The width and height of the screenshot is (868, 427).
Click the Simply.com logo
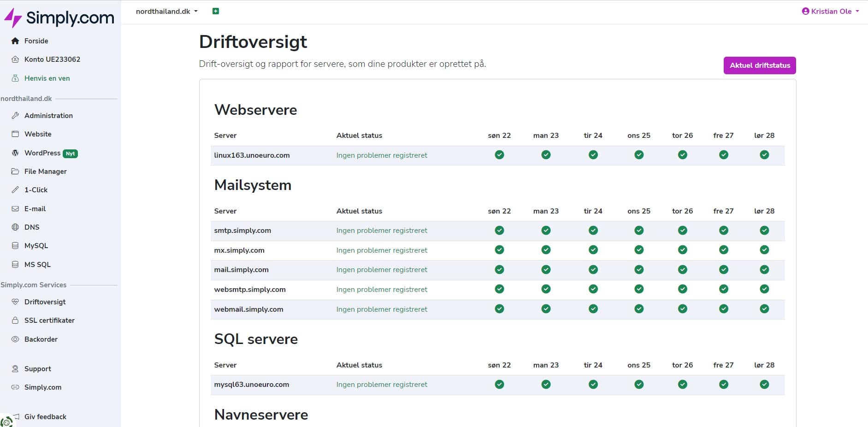coord(59,18)
